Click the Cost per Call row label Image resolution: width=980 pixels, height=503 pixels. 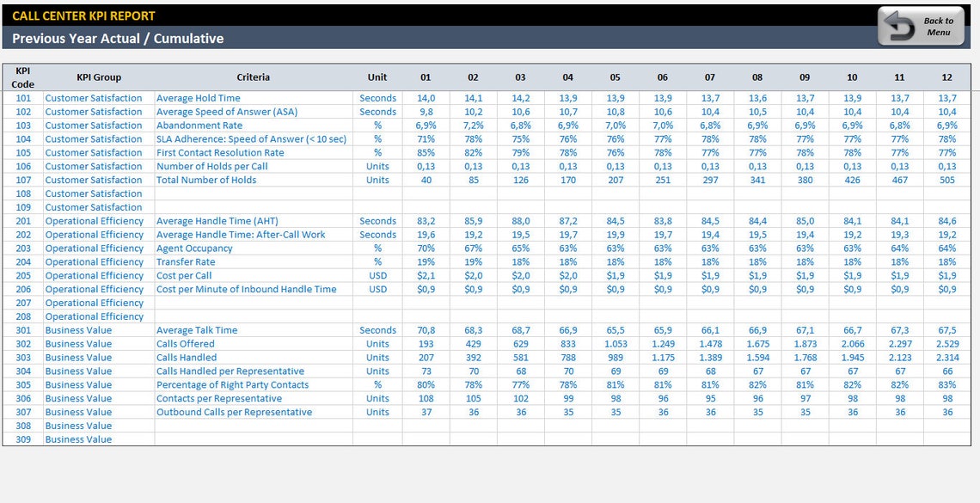186,275
